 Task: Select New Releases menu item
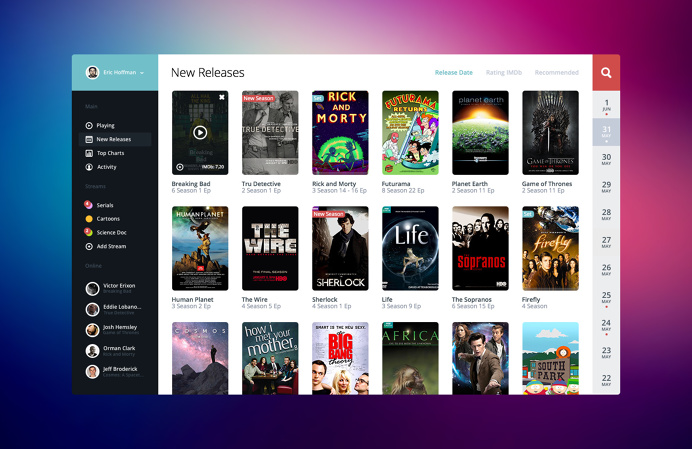[x=114, y=139]
